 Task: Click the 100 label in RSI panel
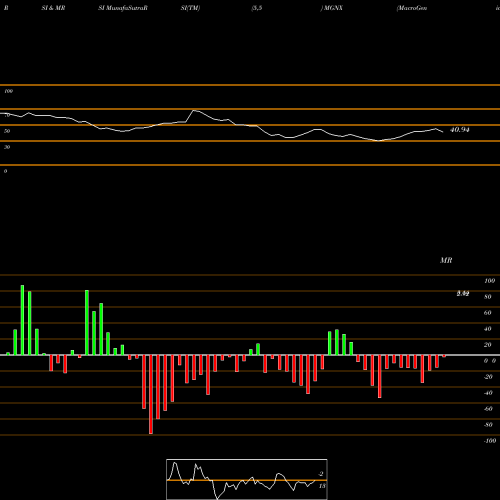tap(9, 91)
